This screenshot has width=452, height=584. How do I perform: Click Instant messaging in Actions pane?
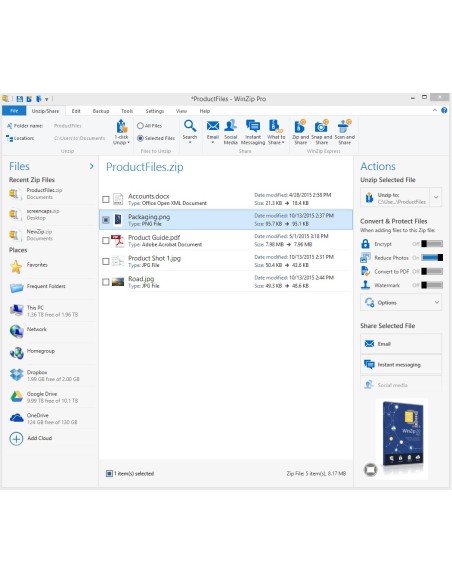click(401, 365)
